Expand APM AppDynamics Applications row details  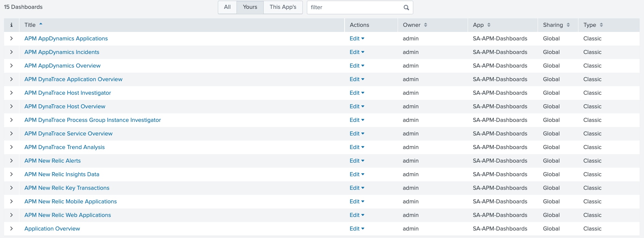point(11,38)
